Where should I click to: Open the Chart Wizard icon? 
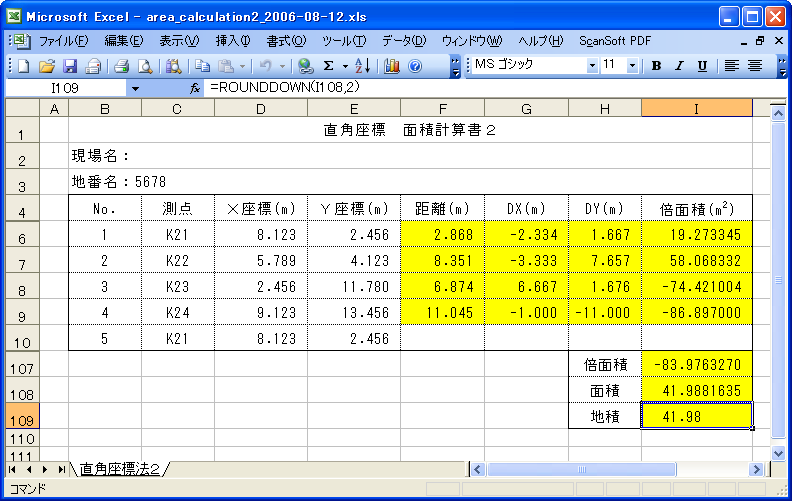391,66
